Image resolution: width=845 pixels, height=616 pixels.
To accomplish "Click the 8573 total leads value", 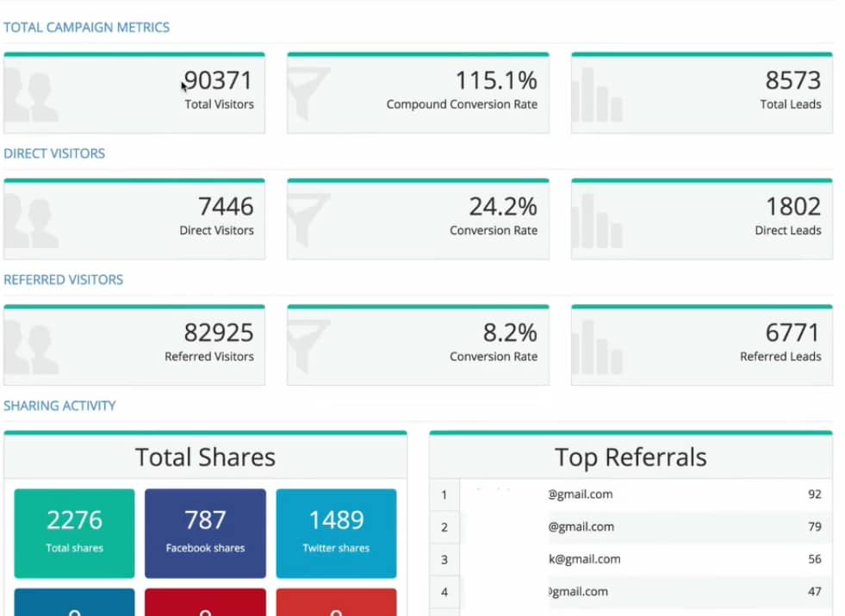I will 793,81.
